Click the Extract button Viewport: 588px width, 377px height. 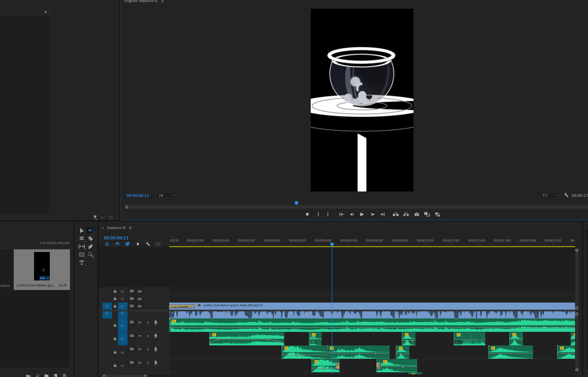coord(406,214)
